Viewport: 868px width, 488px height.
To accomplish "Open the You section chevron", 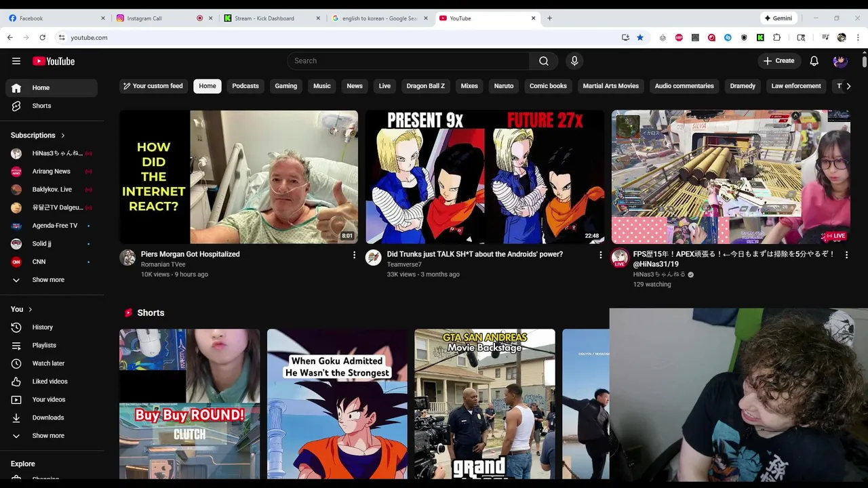I will pos(30,310).
